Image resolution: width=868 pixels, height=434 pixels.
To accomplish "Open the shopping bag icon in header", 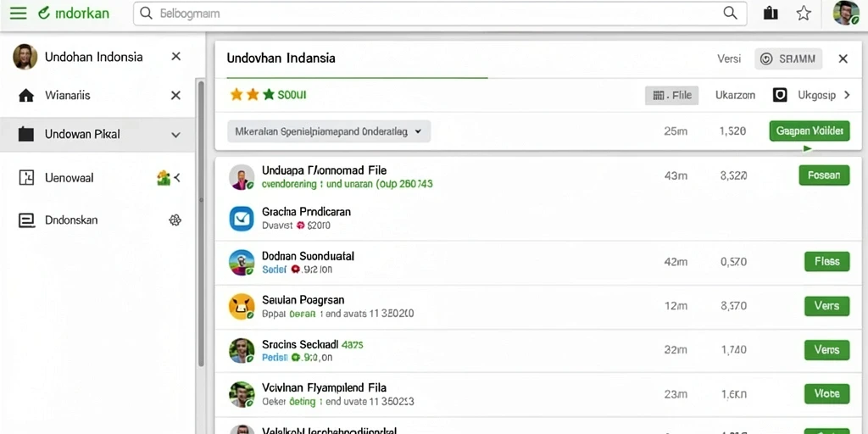I will tap(771, 14).
